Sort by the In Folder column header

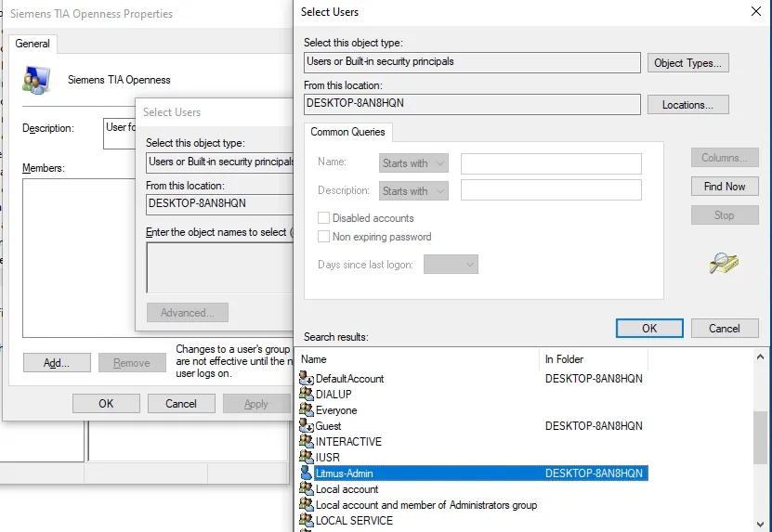click(x=595, y=359)
